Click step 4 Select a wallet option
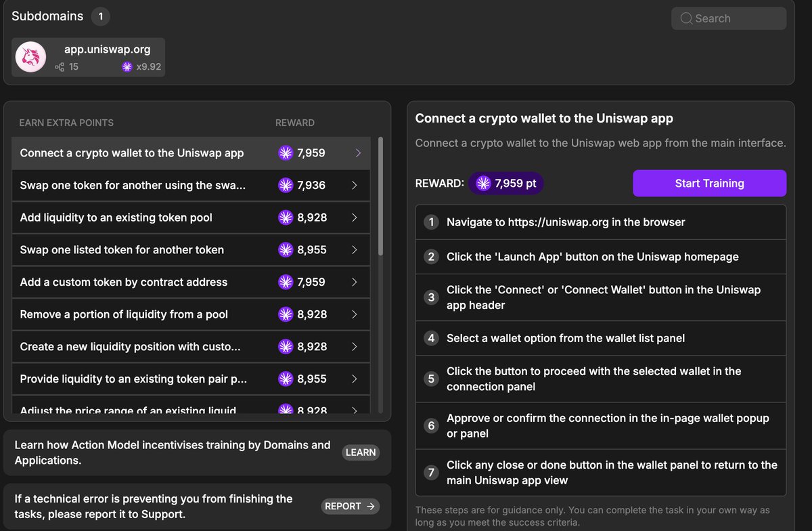812x531 pixels. click(x=601, y=338)
